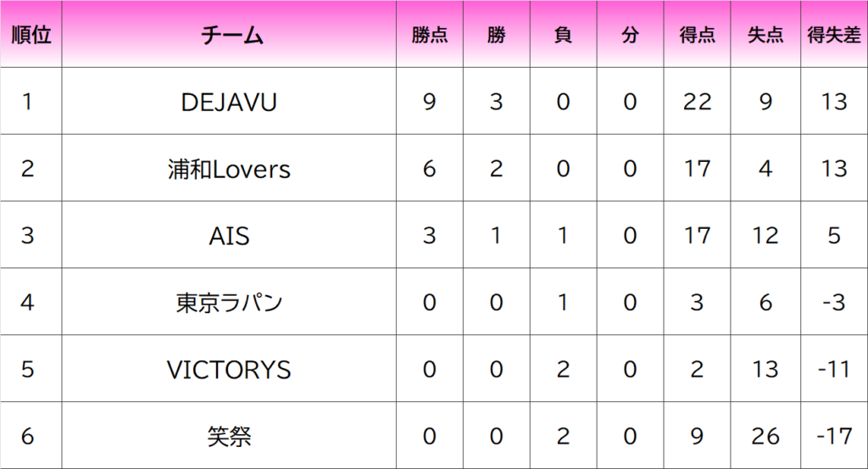
Task: Click the 勝点 column header
Action: tap(430, 34)
